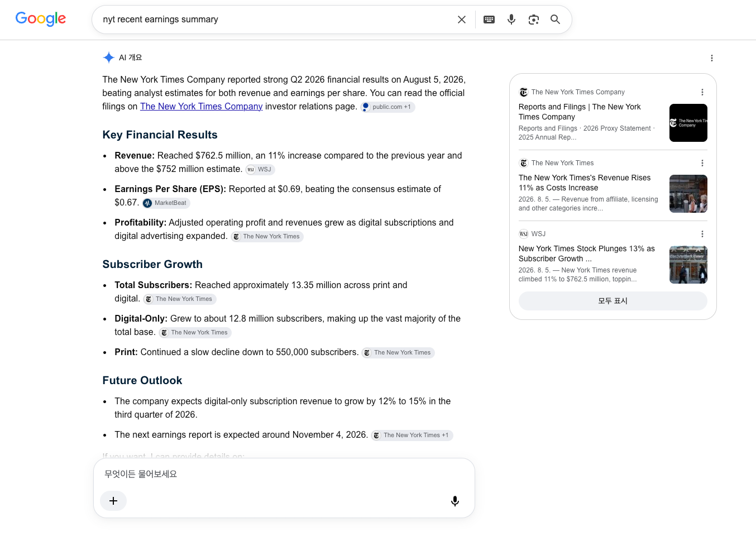Open New York Times Stock Plunges 13% article
This screenshot has width=756, height=536.
point(587,253)
